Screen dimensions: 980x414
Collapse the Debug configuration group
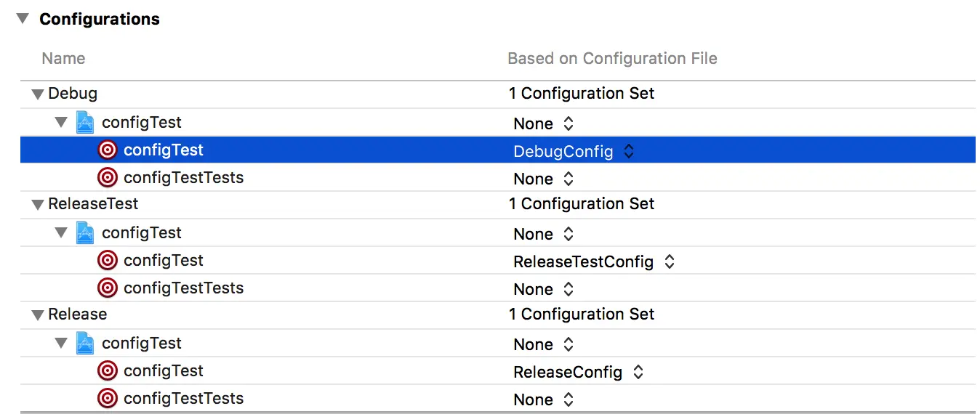[38, 94]
